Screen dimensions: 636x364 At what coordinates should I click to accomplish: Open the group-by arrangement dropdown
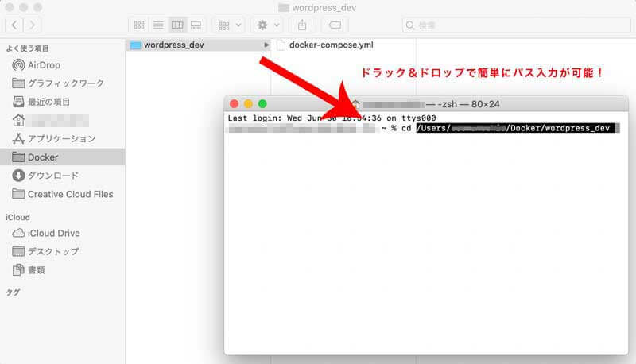pos(229,25)
